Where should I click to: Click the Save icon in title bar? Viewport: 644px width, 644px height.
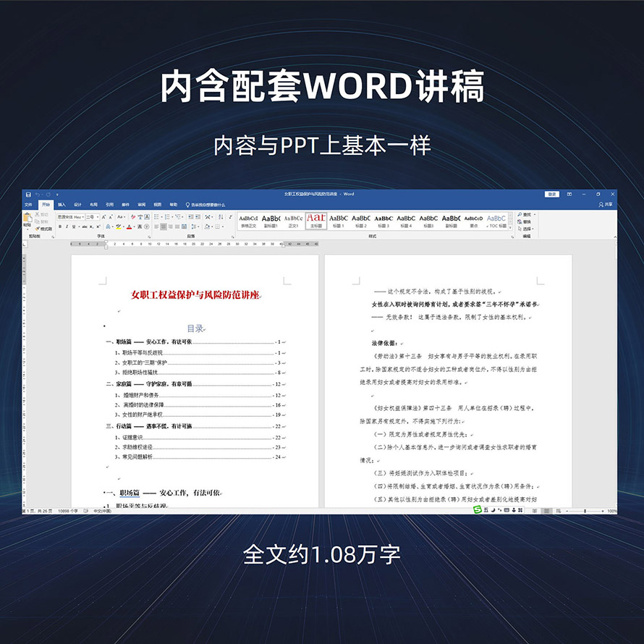pyautogui.click(x=27, y=194)
